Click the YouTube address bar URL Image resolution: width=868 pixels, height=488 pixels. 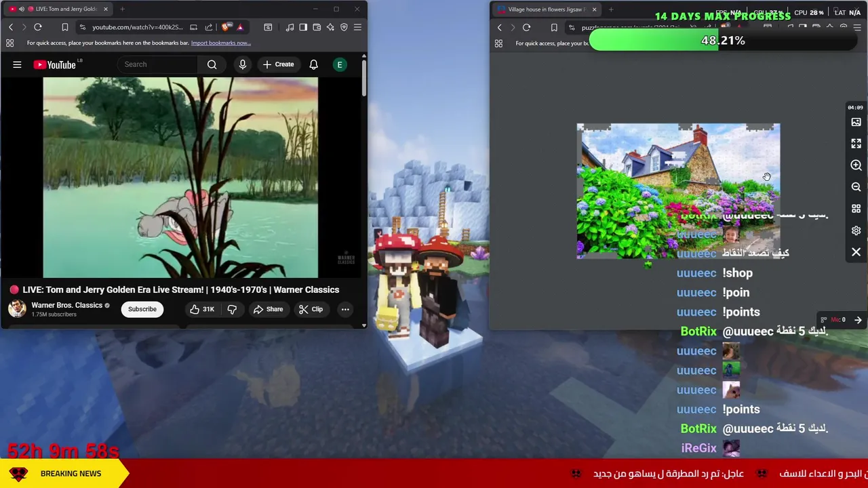[x=137, y=27]
